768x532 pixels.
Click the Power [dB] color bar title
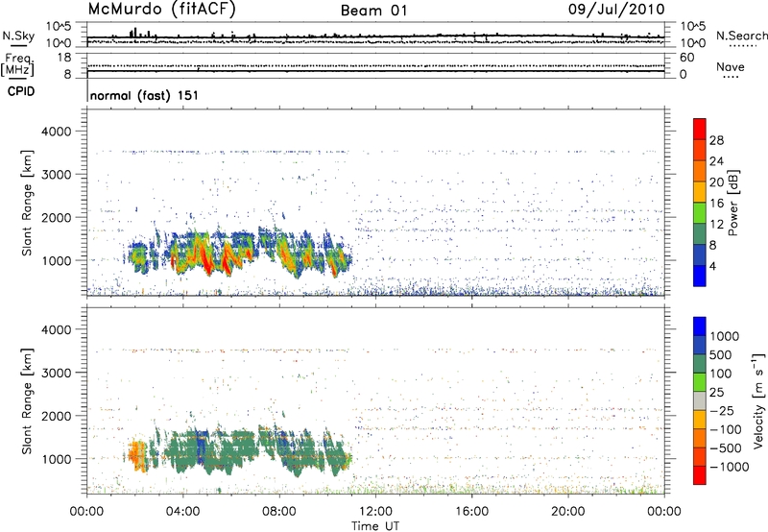tap(733, 203)
